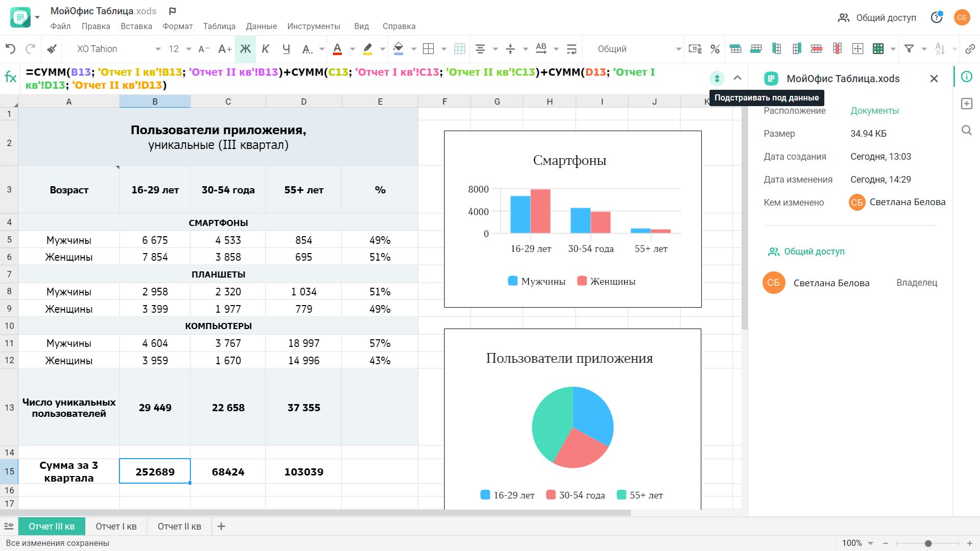Insert column right icon
Image resolution: width=980 pixels, height=551 pixels.
click(x=797, y=49)
